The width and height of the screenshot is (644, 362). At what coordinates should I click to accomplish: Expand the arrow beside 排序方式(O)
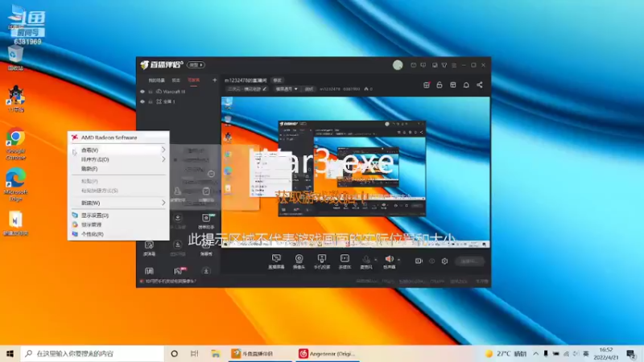163,159
